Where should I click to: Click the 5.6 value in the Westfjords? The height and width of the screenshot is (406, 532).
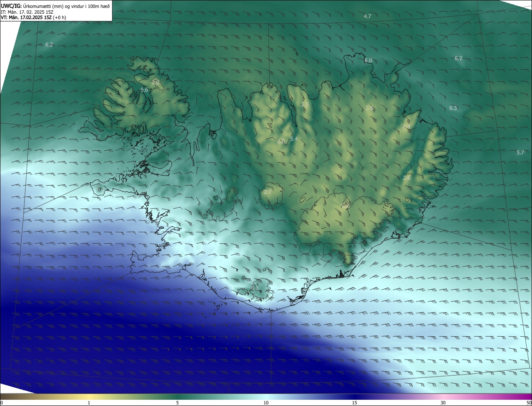click(x=144, y=90)
